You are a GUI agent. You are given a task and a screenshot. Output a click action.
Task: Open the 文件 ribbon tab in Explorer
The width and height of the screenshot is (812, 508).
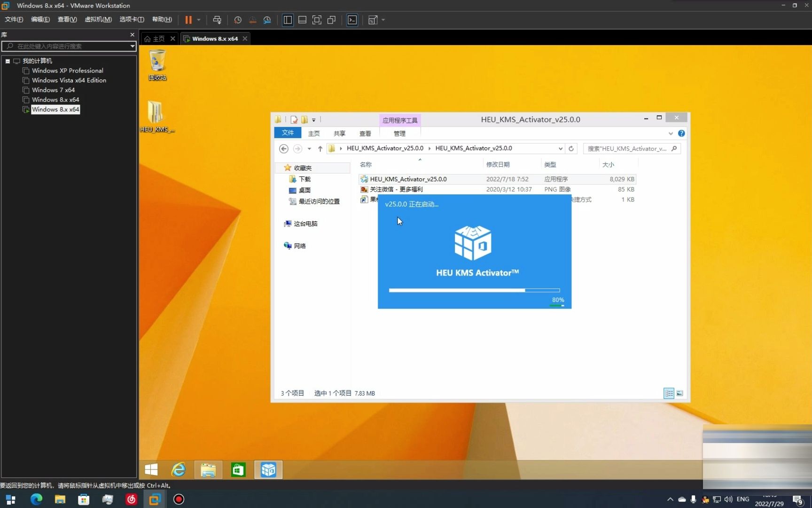[288, 133]
